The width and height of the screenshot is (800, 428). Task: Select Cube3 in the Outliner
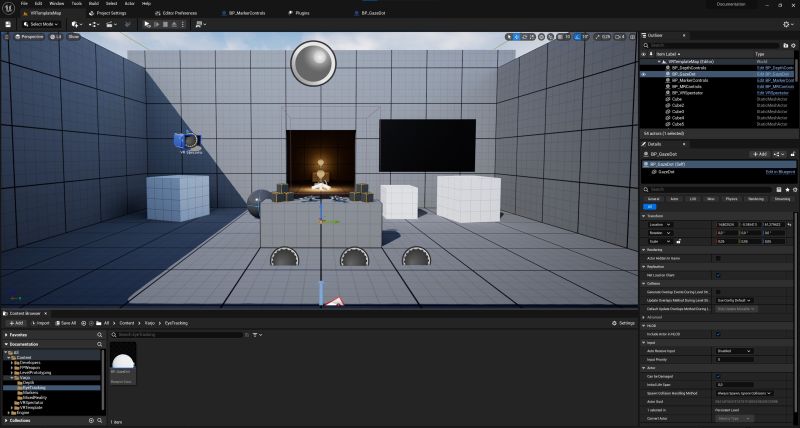[678, 112]
